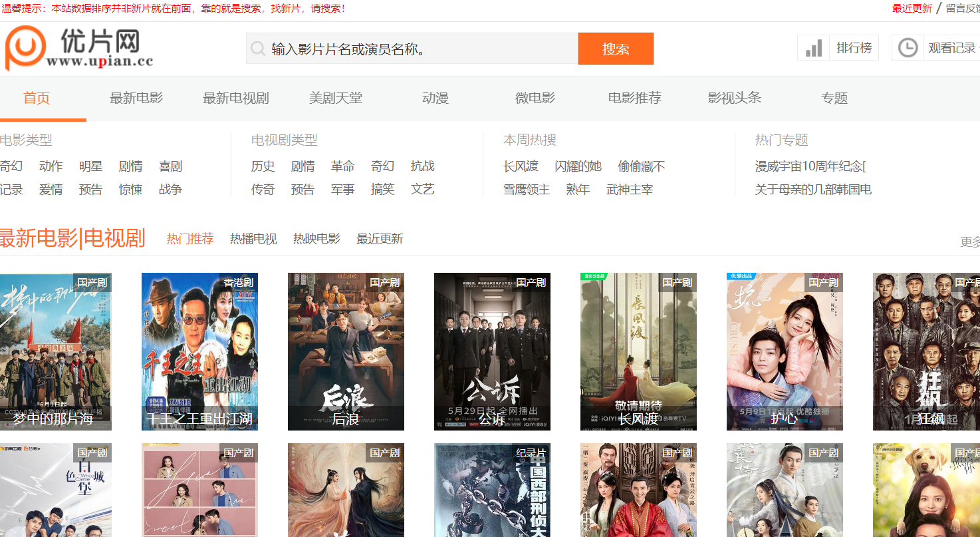Select 爱情 movie genre

(51, 190)
